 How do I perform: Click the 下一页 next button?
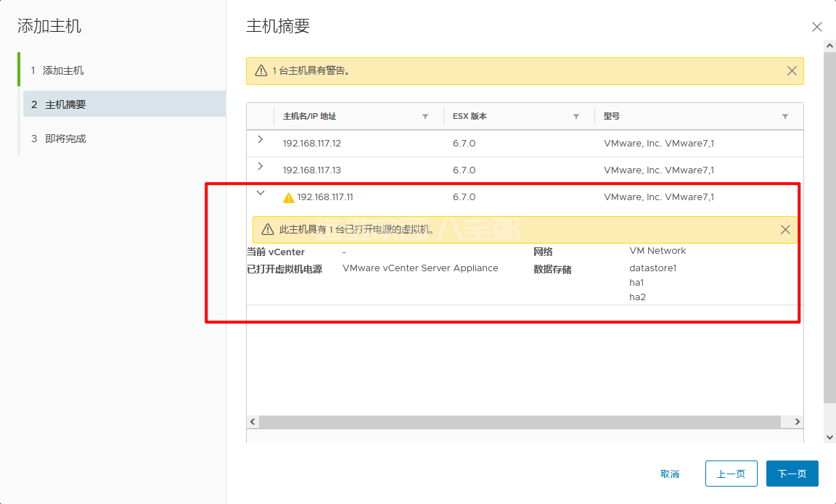tap(792, 474)
